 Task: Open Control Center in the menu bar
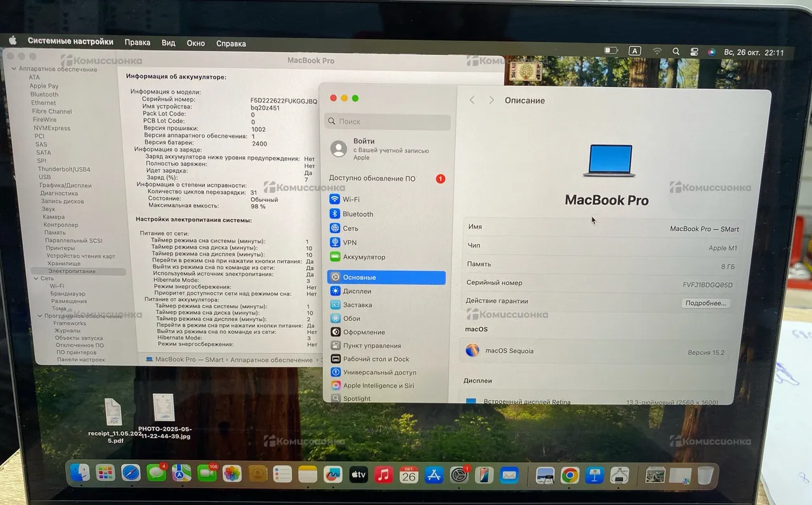pyautogui.click(x=694, y=52)
